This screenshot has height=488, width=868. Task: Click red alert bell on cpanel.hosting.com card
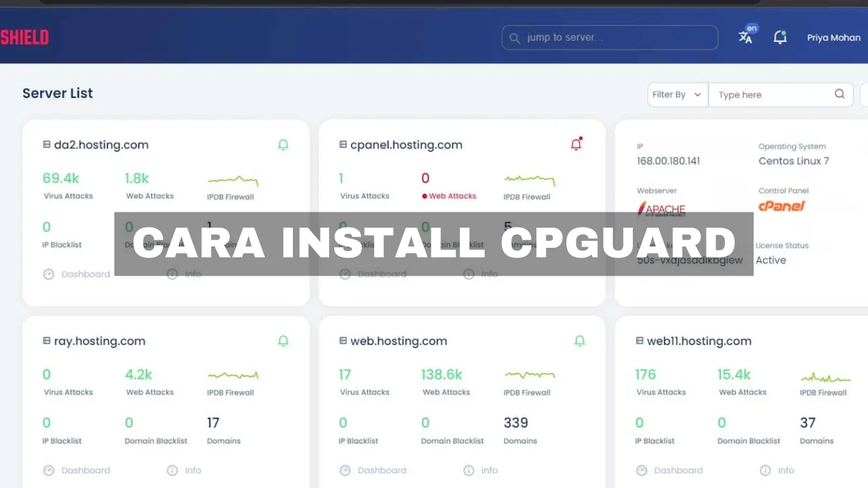pyautogui.click(x=576, y=144)
